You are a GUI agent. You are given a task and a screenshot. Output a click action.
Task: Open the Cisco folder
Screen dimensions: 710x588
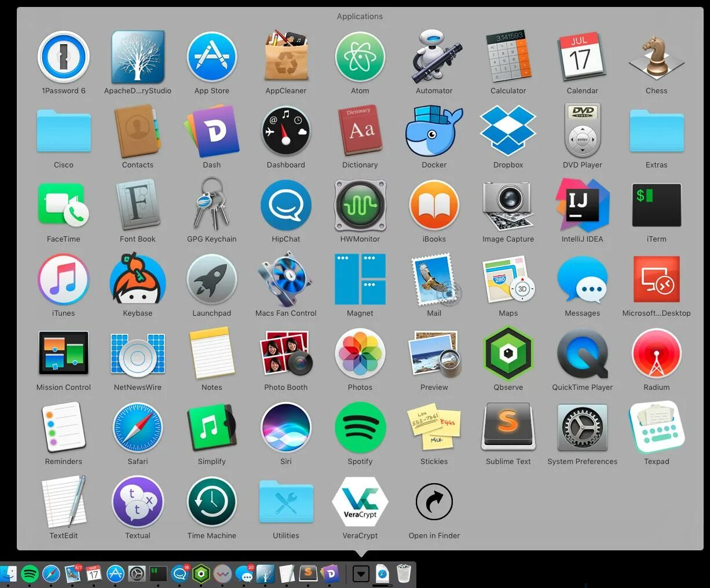[x=64, y=132]
